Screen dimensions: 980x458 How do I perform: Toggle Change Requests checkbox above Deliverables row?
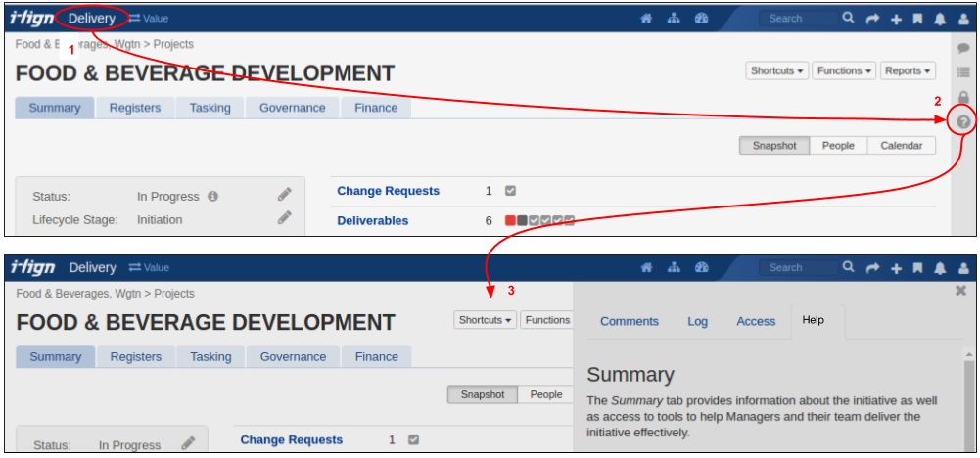[x=510, y=191]
